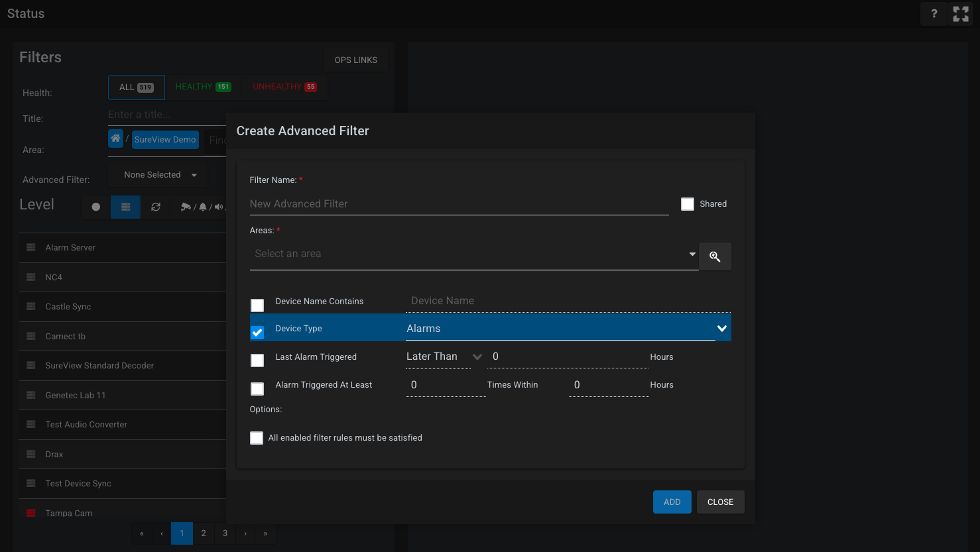This screenshot has height=552, width=980.
Task: Select the server list level icon
Action: pos(125,207)
